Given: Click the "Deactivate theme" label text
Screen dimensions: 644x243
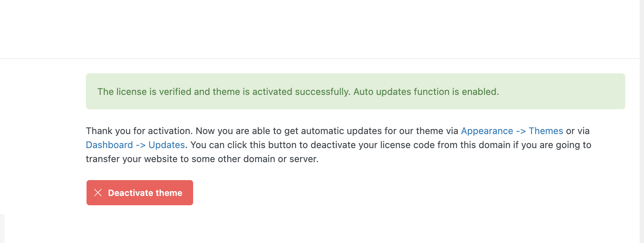Looking at the screenshot, I should [x=145, y=193].
